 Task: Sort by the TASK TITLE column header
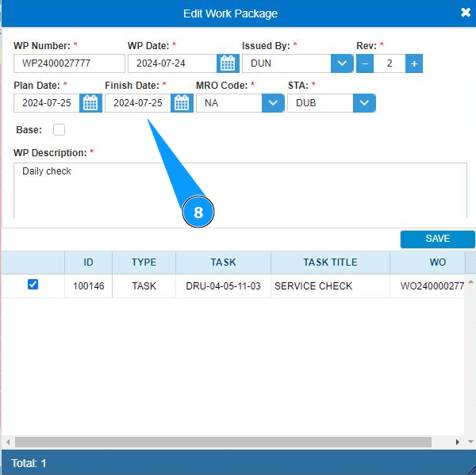[330, 262]
